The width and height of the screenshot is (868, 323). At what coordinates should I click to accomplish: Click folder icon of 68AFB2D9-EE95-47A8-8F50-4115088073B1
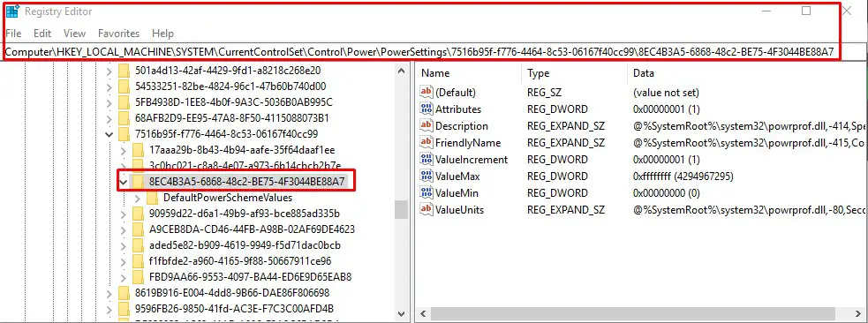click(x=124, y=118)
